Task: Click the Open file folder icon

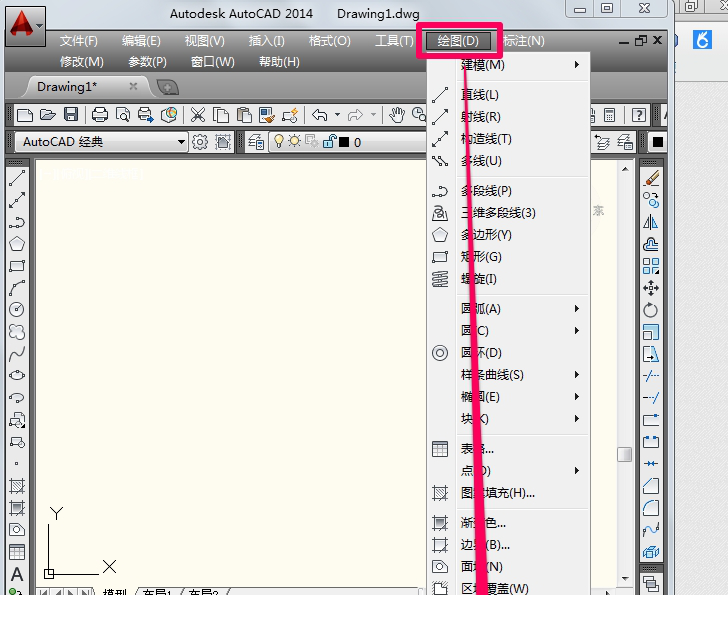Action: [x=48, y=115]
